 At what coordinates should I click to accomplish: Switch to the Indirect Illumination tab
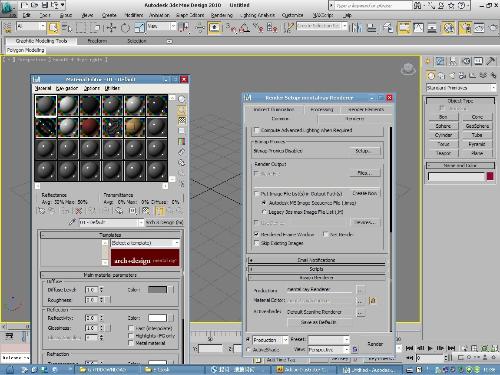coord(274,109)
